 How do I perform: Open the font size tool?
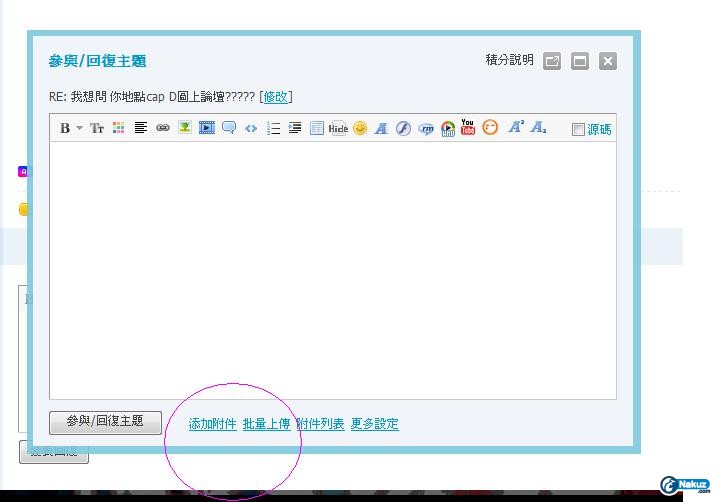[97, 128]
